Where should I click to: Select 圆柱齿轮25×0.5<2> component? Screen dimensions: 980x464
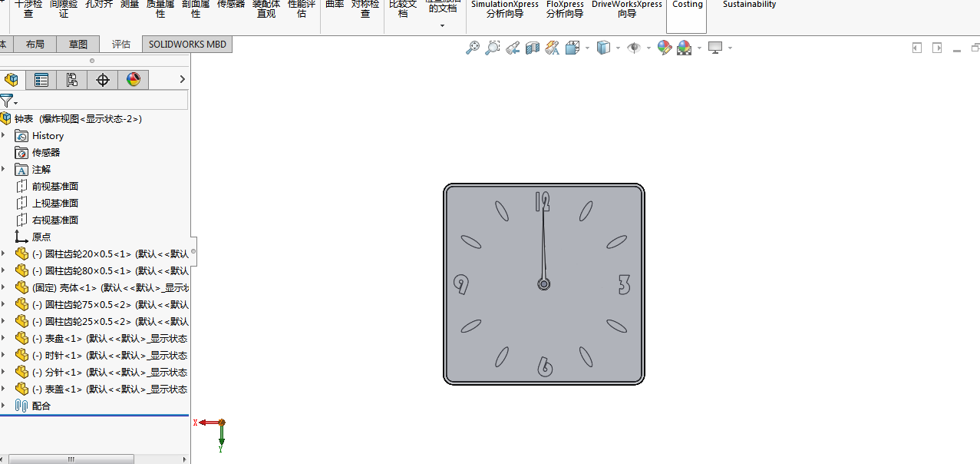(111, 321)
